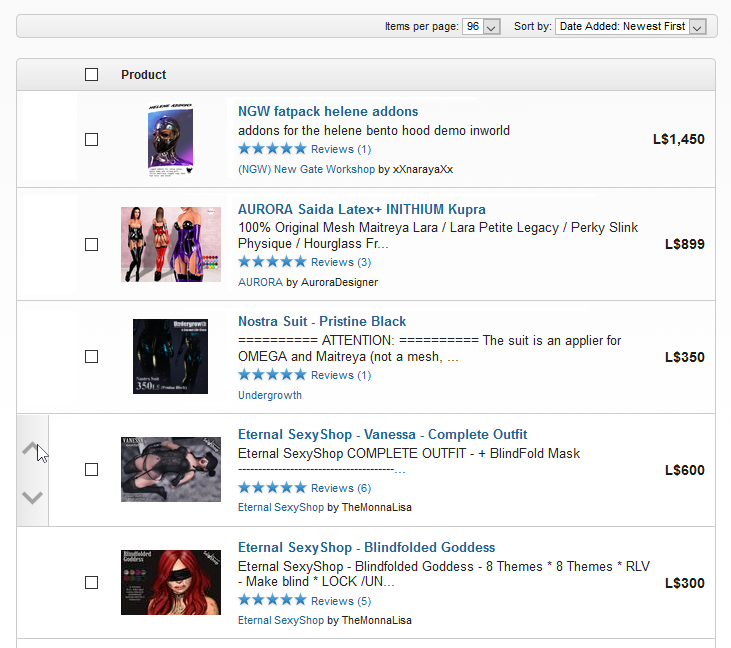The image size is (731, 648).
Task: Click the star rating for NGW fatpack
Action: pyautogui.click(x=272, y=149)
